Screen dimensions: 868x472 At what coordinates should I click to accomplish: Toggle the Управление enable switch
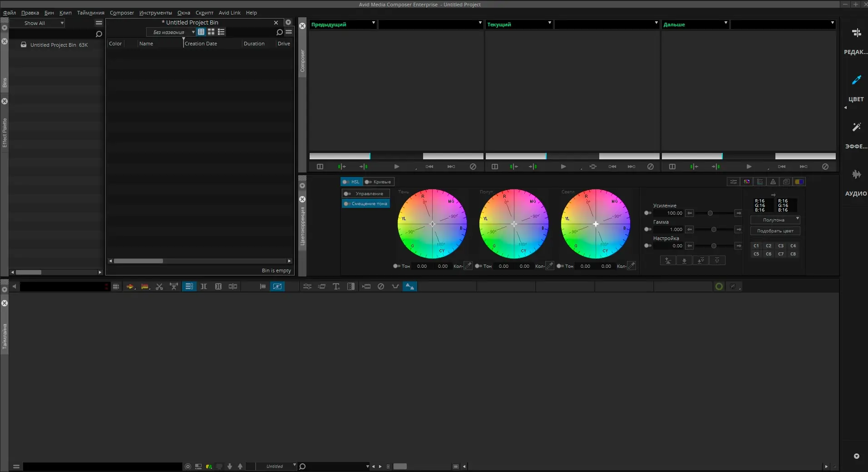point(347,193)
